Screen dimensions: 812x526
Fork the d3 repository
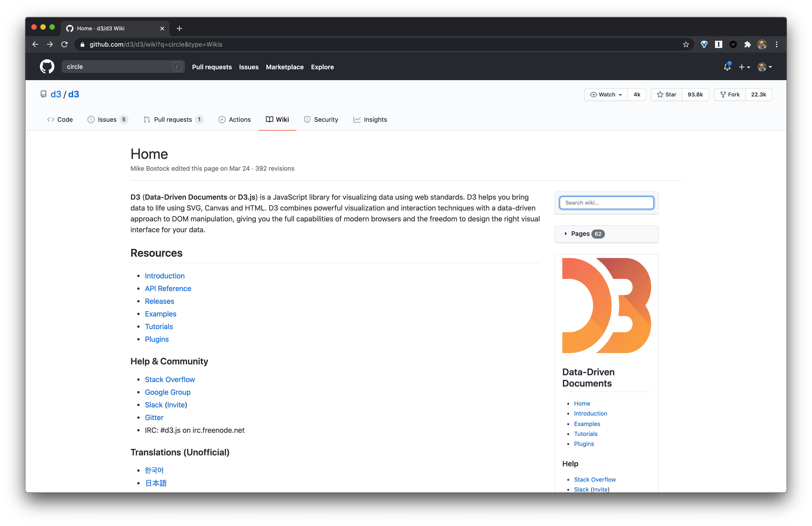click(730, 95)
